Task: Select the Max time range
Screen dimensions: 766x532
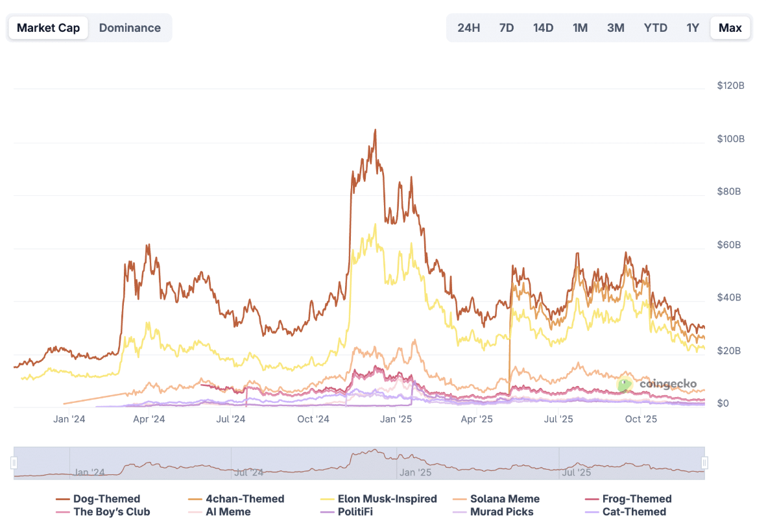Action: click(x=730, y=28)
